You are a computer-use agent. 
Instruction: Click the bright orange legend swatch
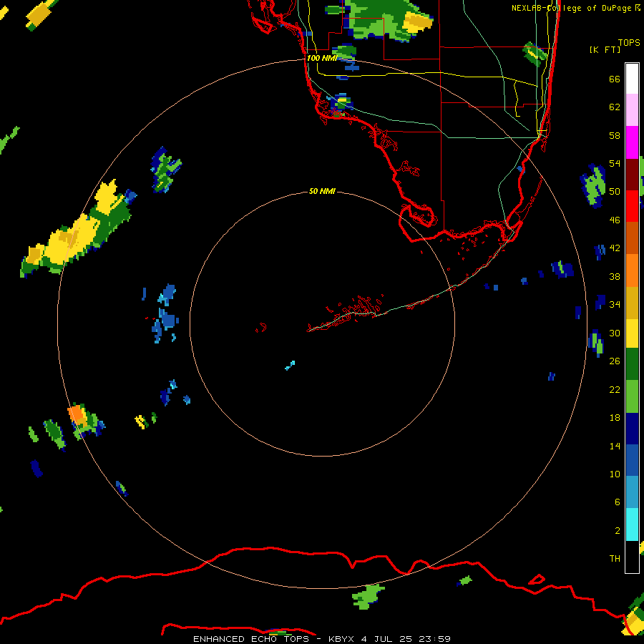tap(632, 270)
